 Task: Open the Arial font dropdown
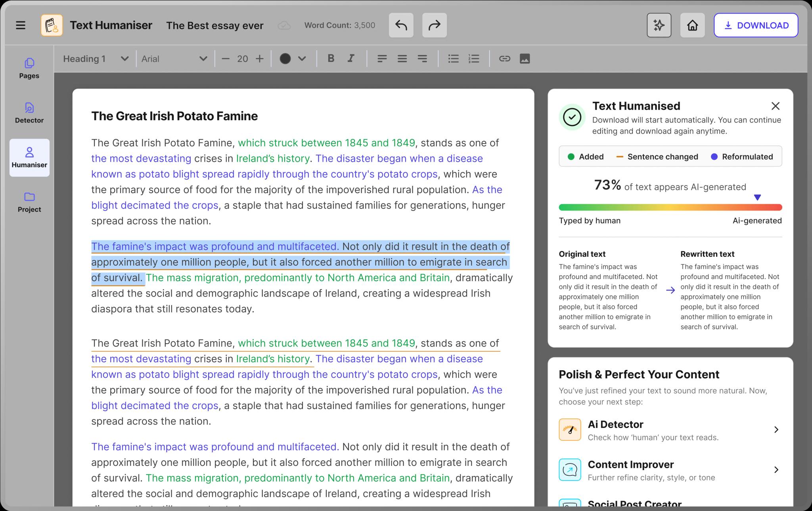174,59
